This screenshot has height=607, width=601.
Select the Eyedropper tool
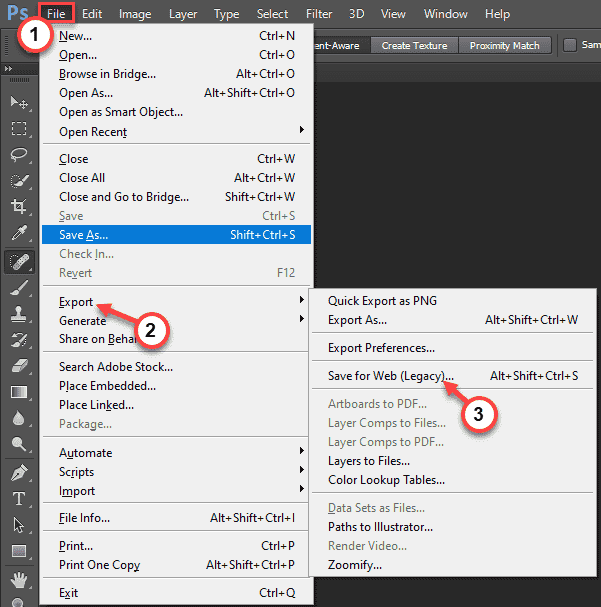click(19, 232)
